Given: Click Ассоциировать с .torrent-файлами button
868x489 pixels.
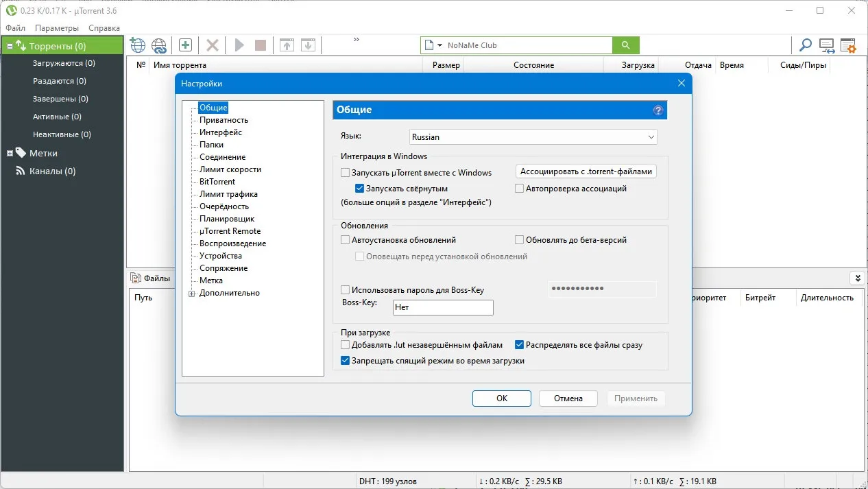Looking at the screenshot, I should pyautogui.click(x=586, y=171).
